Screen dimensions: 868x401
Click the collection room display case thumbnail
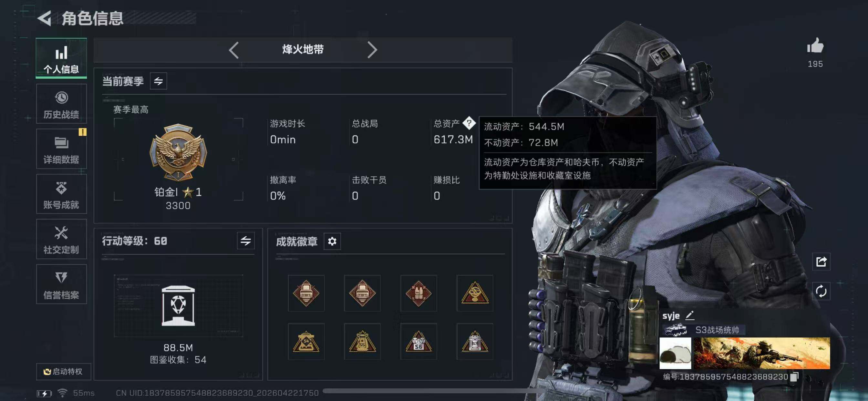178,306
